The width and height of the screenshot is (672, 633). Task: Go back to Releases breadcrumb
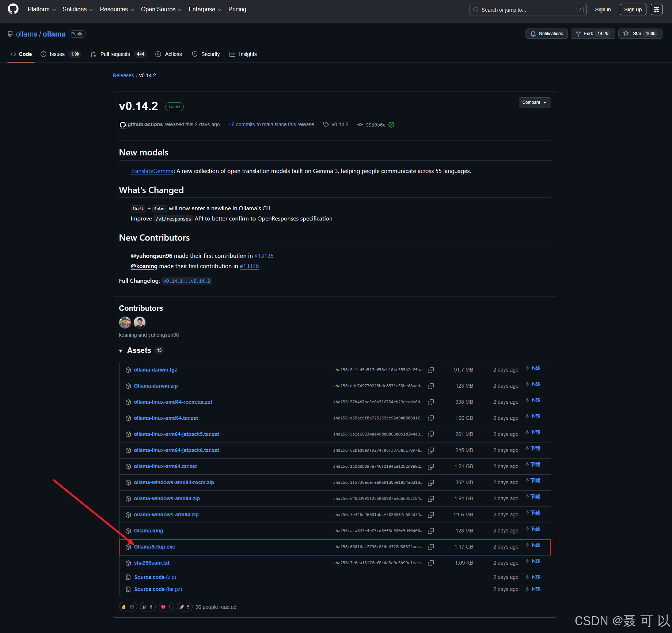123,75
